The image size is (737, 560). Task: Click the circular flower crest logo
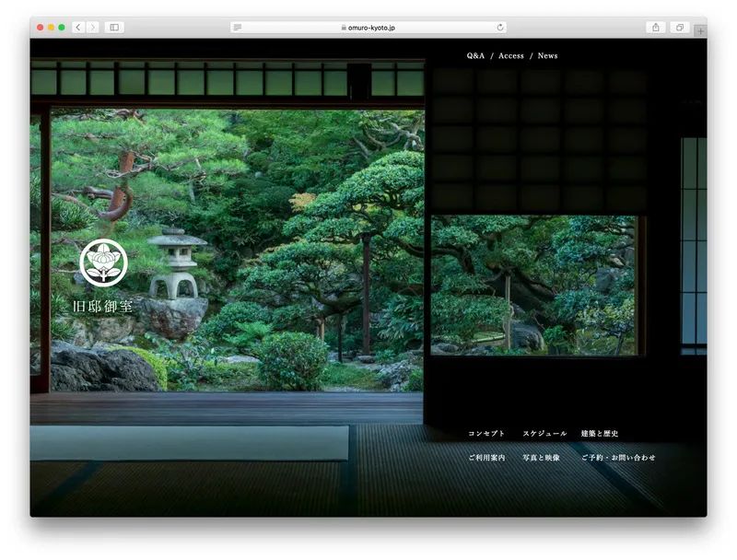(103, 262)
